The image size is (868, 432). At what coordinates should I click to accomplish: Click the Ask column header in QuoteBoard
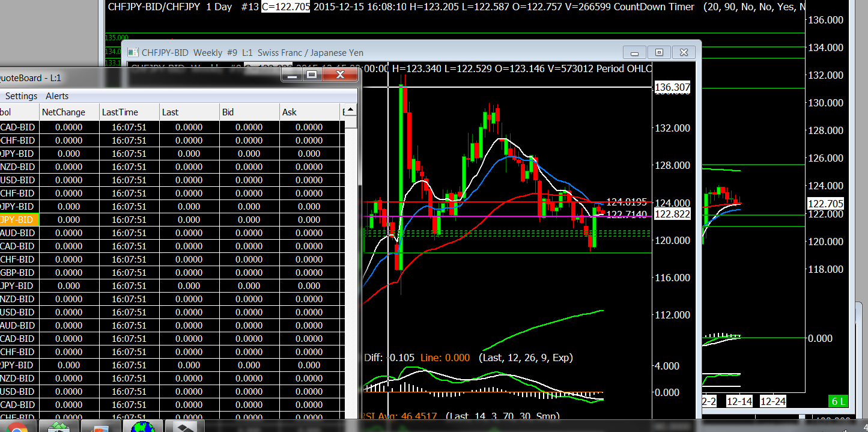tap(309, 112)
